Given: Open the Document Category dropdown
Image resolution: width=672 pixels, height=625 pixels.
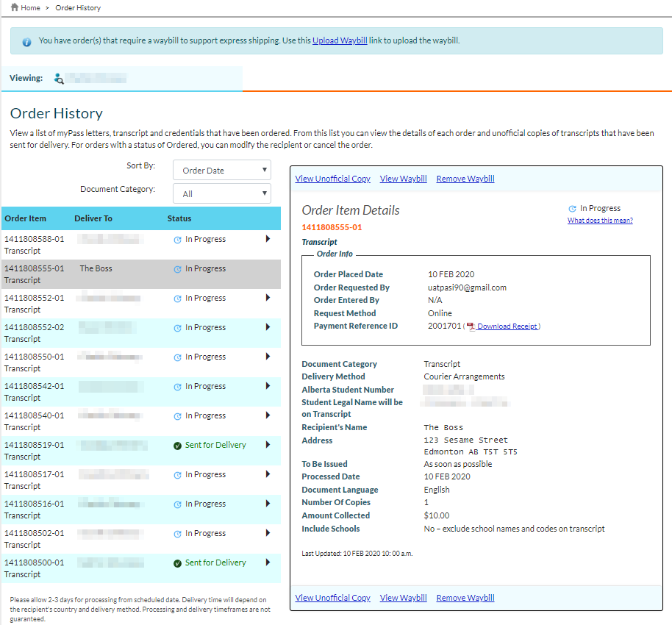Looking at the screenshot, I should click(x=221, y=194).
